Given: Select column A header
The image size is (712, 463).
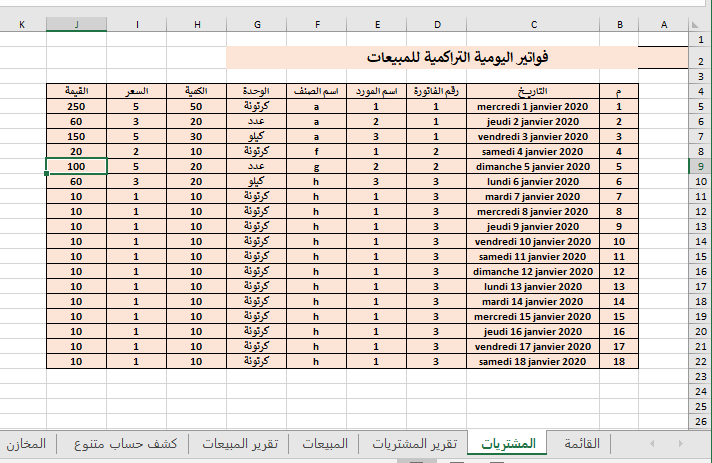Looking at the screenshot, I should pyautogui.click(x=663, y=25).
